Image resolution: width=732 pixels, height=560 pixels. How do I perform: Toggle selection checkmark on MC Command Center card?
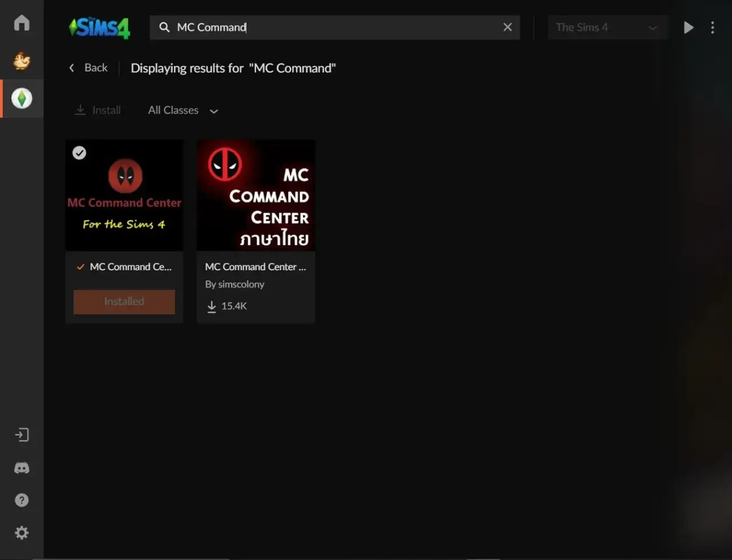pyautogui.click(x=79, y=153)
